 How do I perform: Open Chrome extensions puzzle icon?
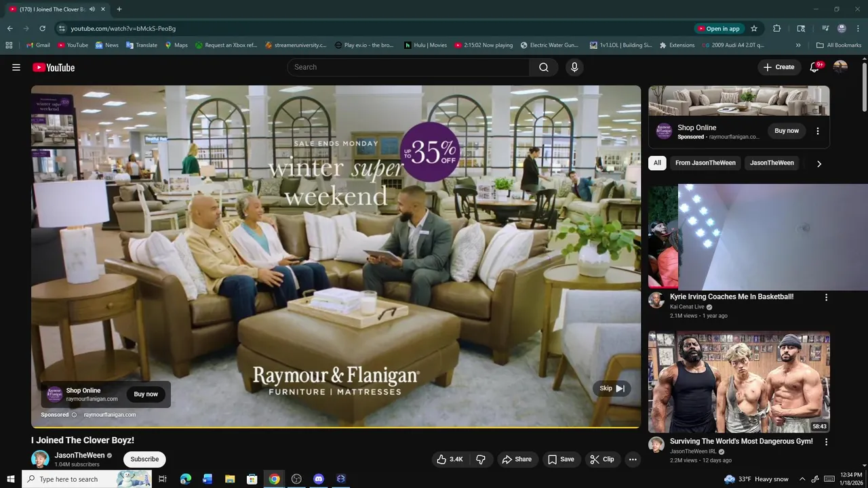(777, 28)
